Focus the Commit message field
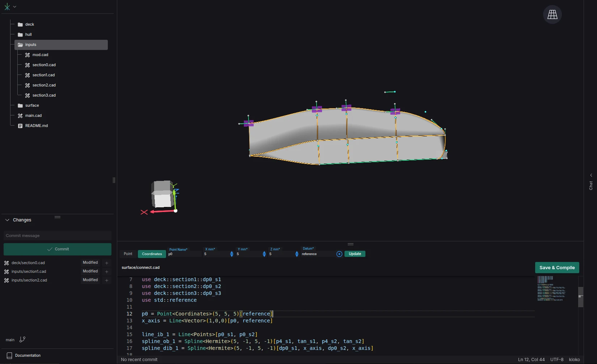The height and width of the screenshot is (364, 597). (x=58, y=236)
